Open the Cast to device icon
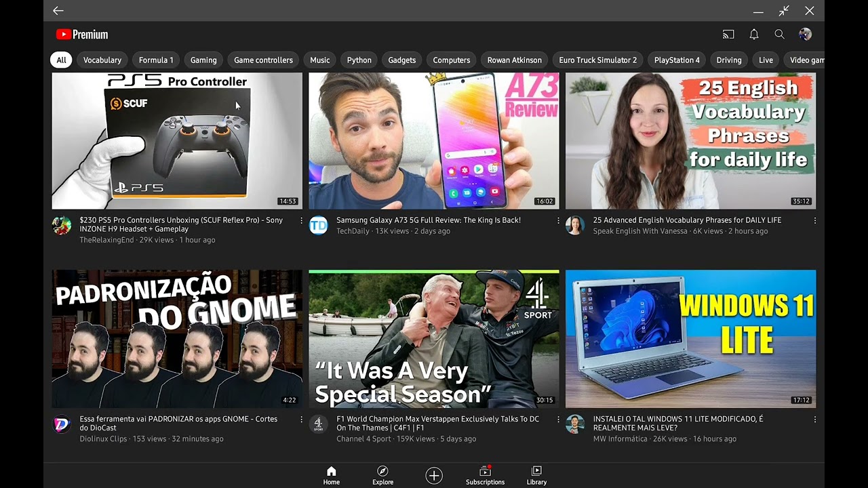The height and width of the screenshot is (488, 868). click(x=728, y=35)
